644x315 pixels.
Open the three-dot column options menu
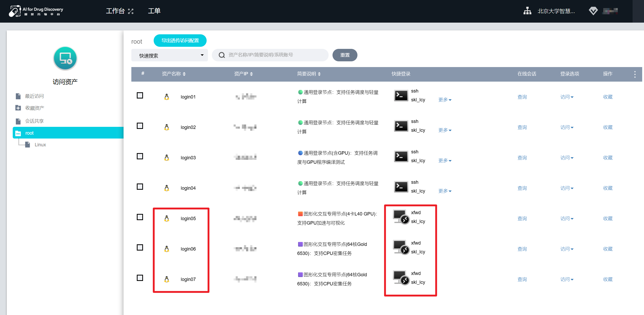[635, 74]
